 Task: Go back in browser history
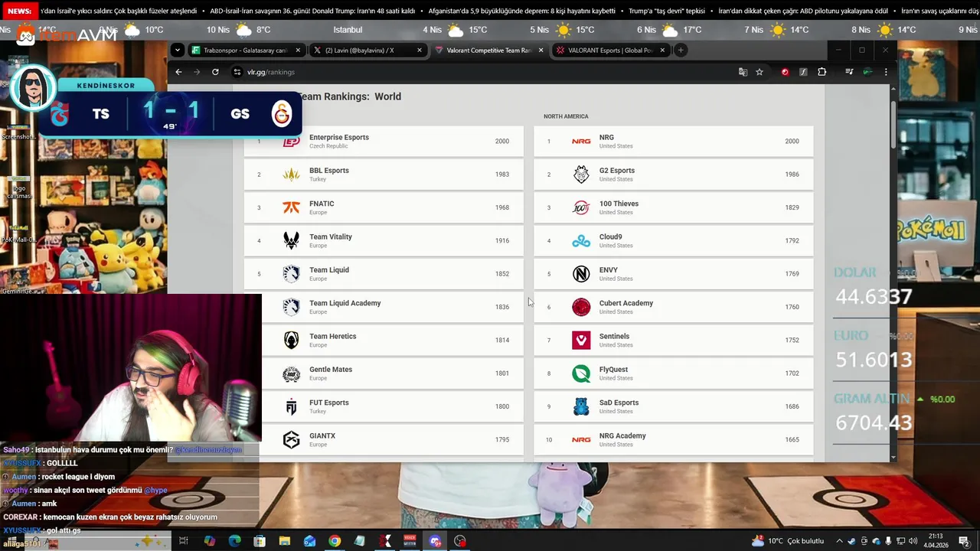coord(178,72)
